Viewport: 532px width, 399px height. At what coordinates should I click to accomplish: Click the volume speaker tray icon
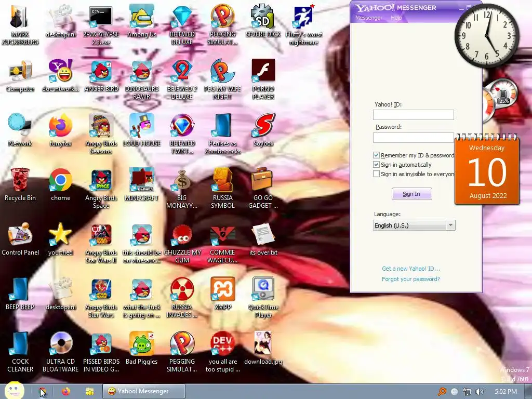(x=480, y=392)
